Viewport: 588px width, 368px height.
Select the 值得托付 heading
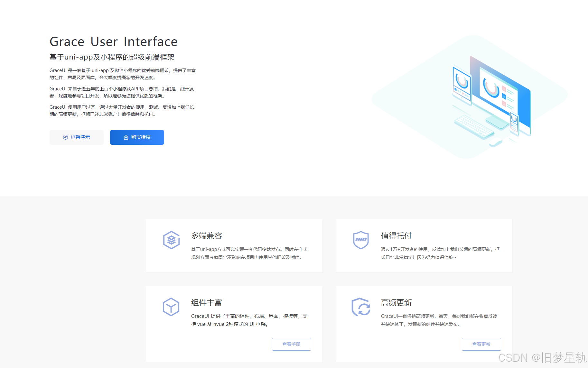(x=396, y=235)
